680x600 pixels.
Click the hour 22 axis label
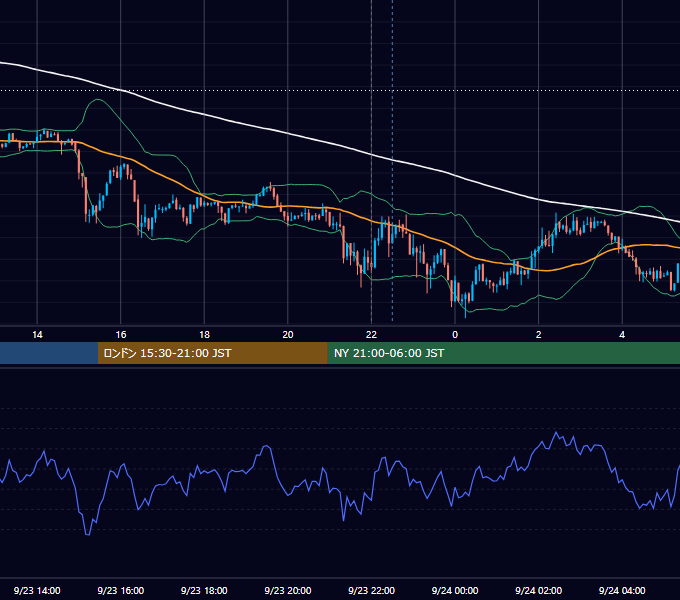click(x=371, y=335)
